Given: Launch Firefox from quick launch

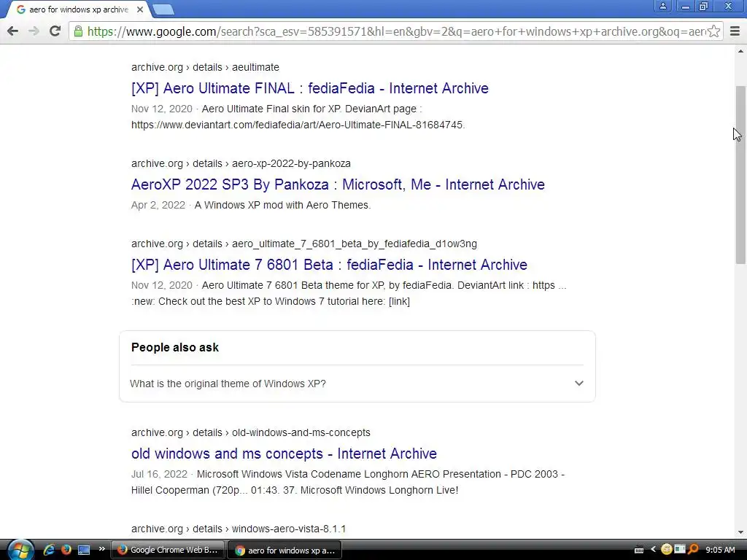Looking at the screenshot, I should 66,550.
